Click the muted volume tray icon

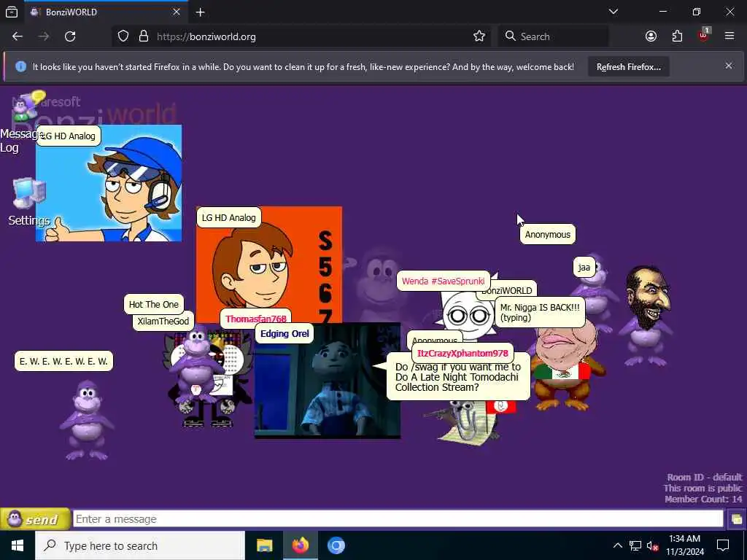(x=653, y=545)
